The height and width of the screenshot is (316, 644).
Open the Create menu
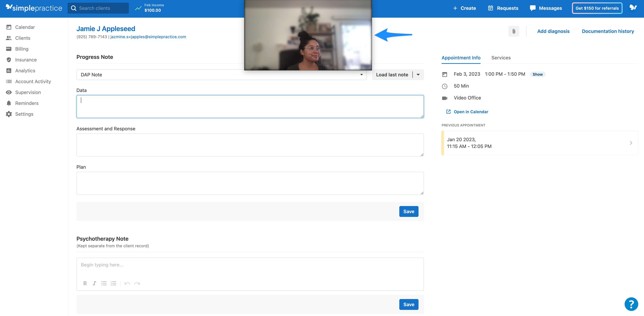[x=465, y=8]
